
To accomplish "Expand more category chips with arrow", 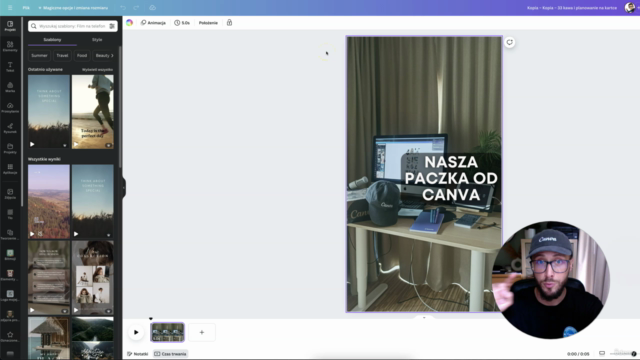I will (x=112, y=56).
